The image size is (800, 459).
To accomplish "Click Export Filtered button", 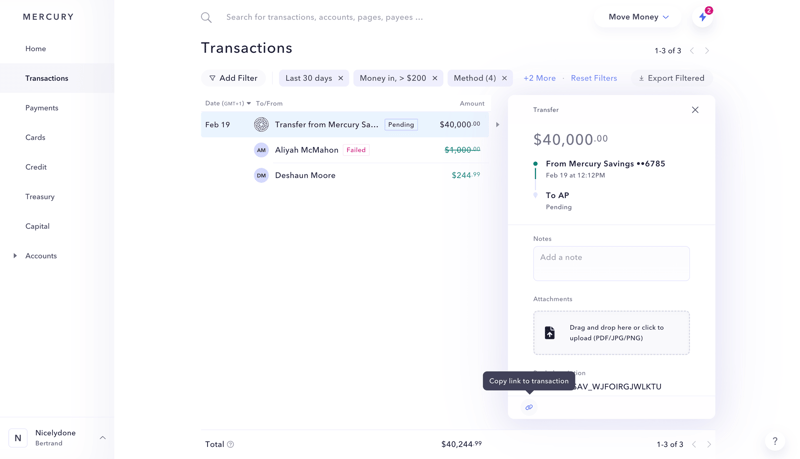I will tap(671, 78).
